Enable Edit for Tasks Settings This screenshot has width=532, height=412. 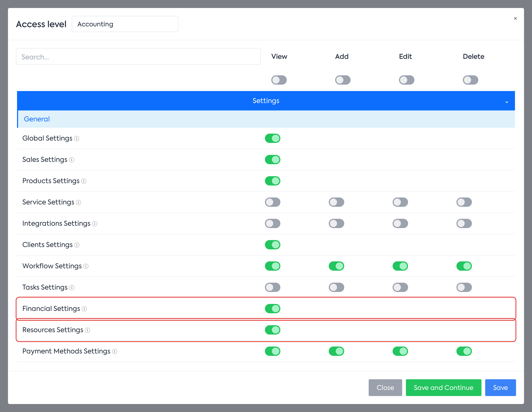400,287
